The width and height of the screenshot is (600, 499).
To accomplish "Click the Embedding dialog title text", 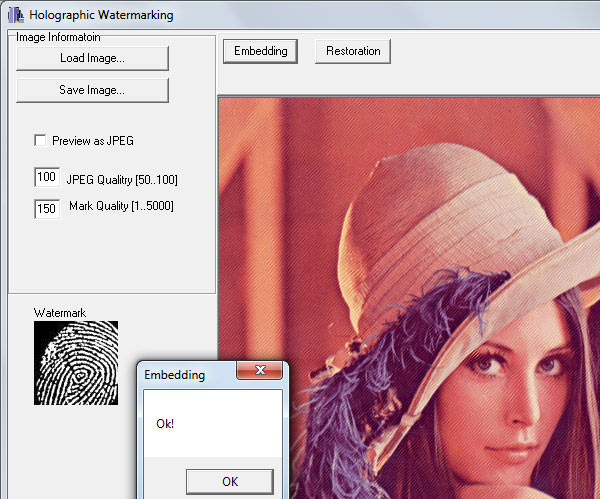I will (174, 375).
